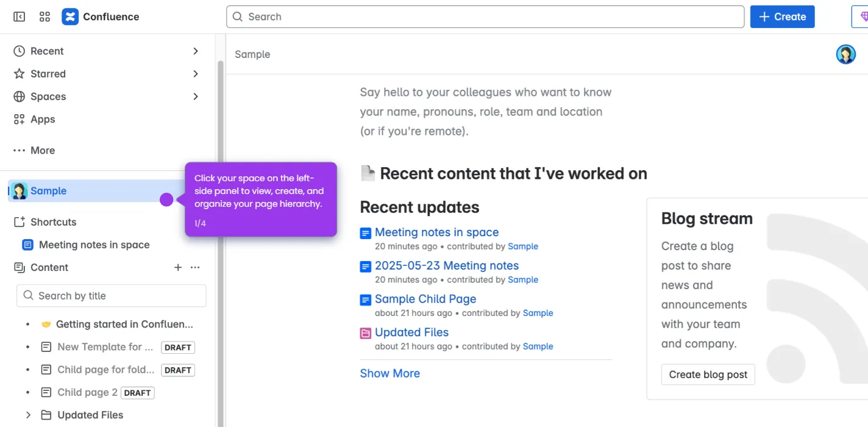Open the Updated Files folder in tree
Screen dimensions: 868x427
tap(90, 415)
